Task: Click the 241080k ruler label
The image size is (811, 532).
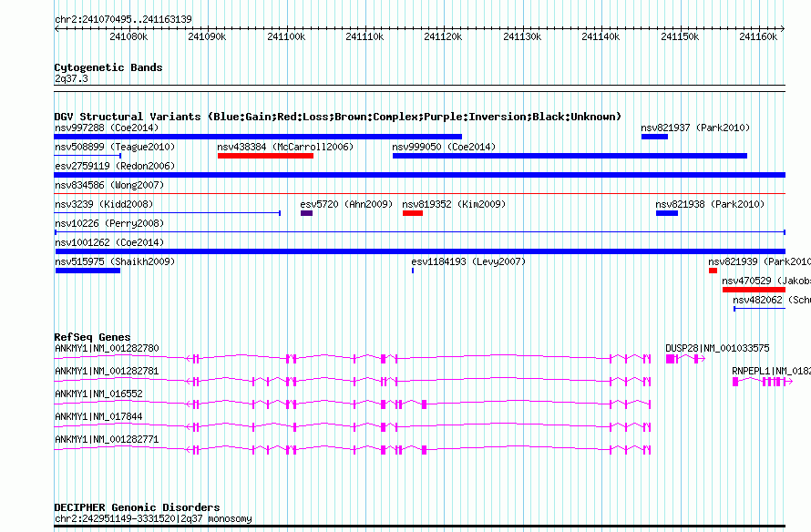Action: (x=128, y=36)
